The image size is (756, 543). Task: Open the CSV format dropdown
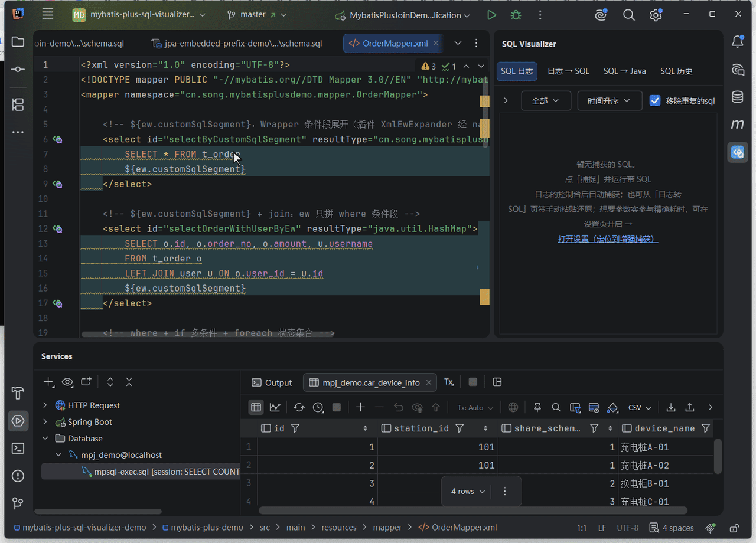pos(640,407)
